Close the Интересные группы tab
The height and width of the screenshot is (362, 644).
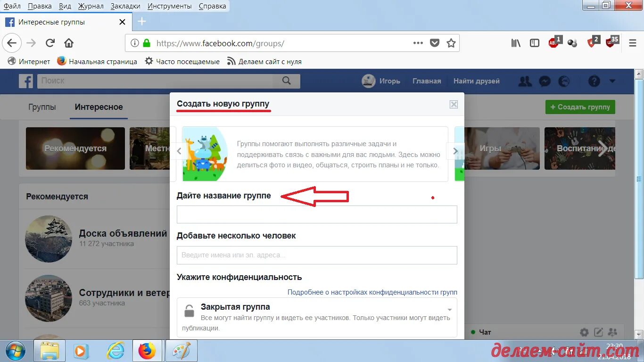[123, 22]
